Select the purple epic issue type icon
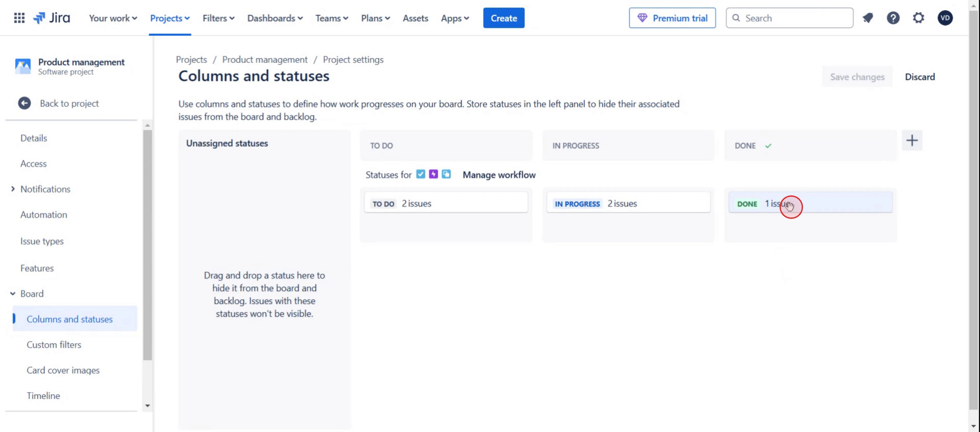 pyautogui.click(x=433, y=174)
